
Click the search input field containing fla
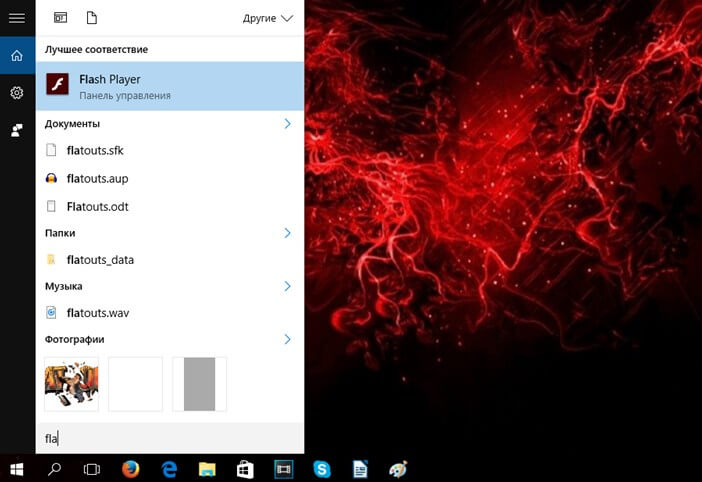point(170,438)
